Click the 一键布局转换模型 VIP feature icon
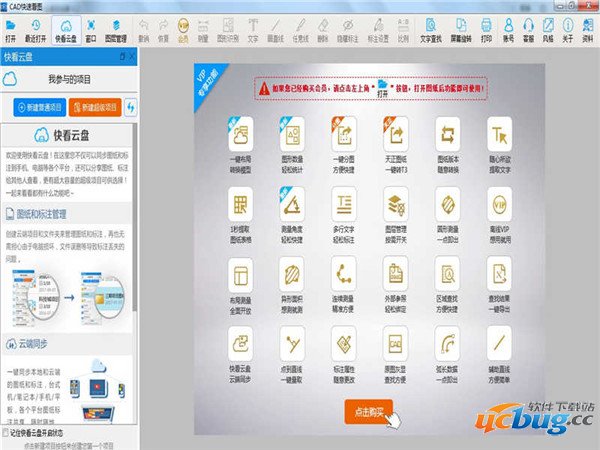Viewport: 600px width, 450px height. 241,134
